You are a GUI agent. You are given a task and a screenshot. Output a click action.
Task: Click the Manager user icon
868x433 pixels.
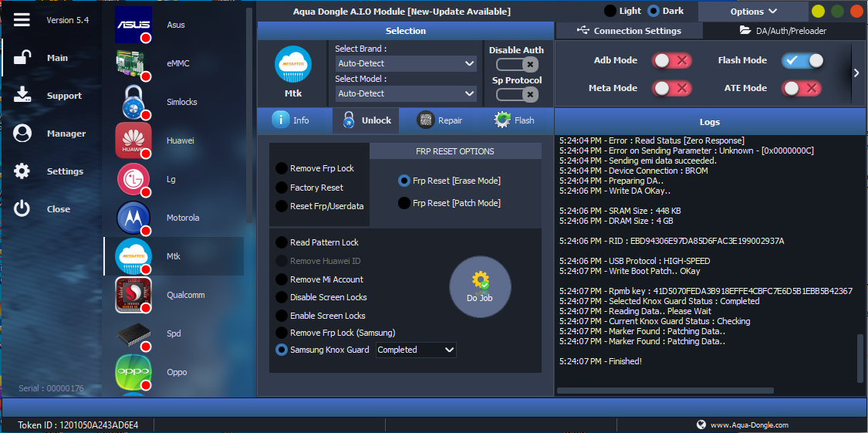22,134
